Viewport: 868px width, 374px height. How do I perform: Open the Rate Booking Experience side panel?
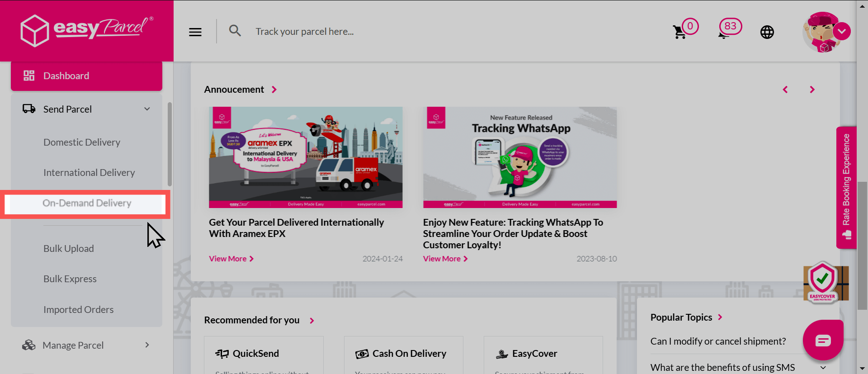click(846, 187)
